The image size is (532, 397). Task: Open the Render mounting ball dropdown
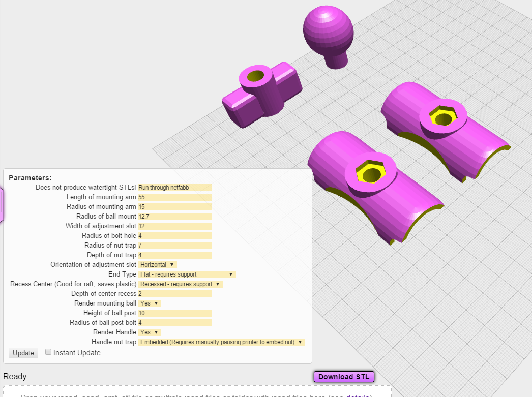150,303
